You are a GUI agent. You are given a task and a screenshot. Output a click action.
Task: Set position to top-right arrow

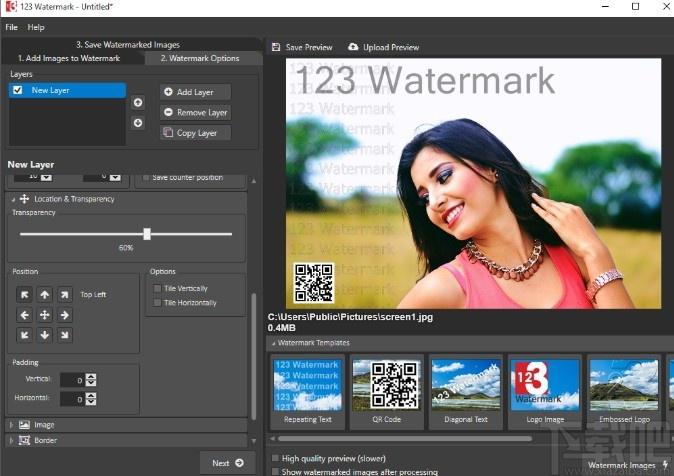pos(64,295)
